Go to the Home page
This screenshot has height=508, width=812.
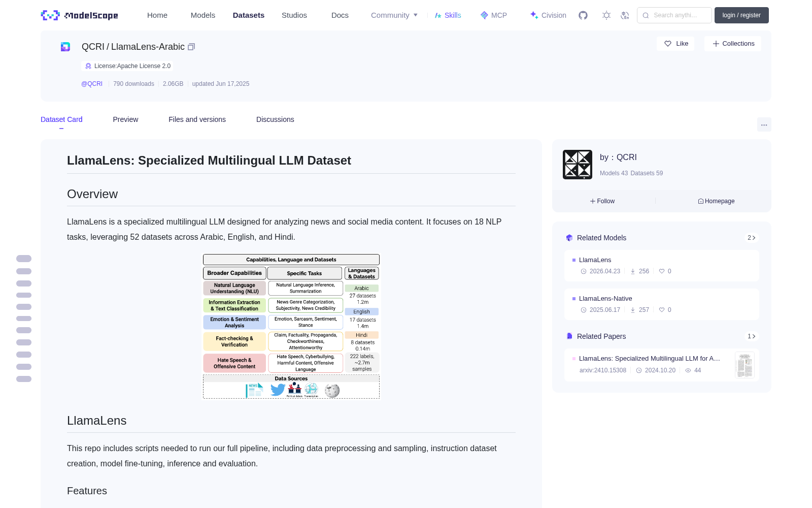tap(157, 15)
